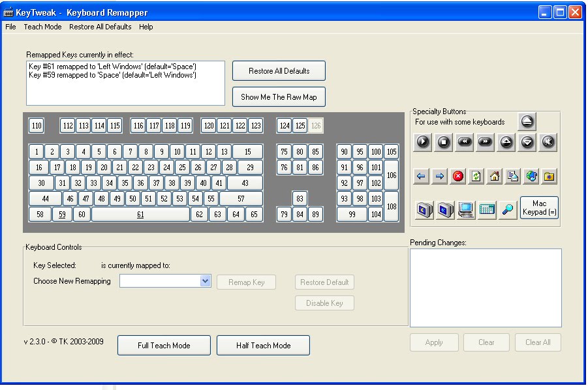Select key 30 on keyboard layout
This screenshot has height=390, width=588.
41,183
